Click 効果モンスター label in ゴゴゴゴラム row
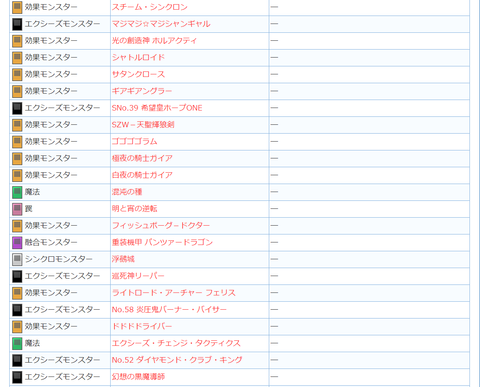 pos(51,142)
